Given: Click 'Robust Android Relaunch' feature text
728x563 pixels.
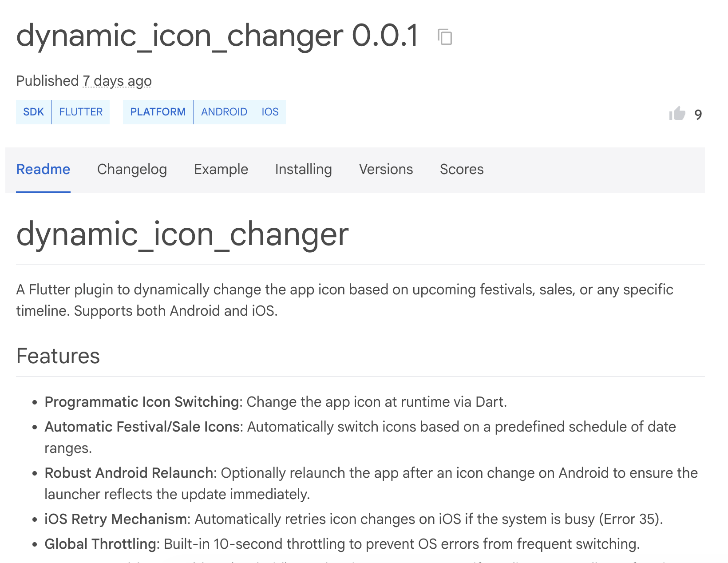Looking at the screenshot, I should tap(129, 473).
